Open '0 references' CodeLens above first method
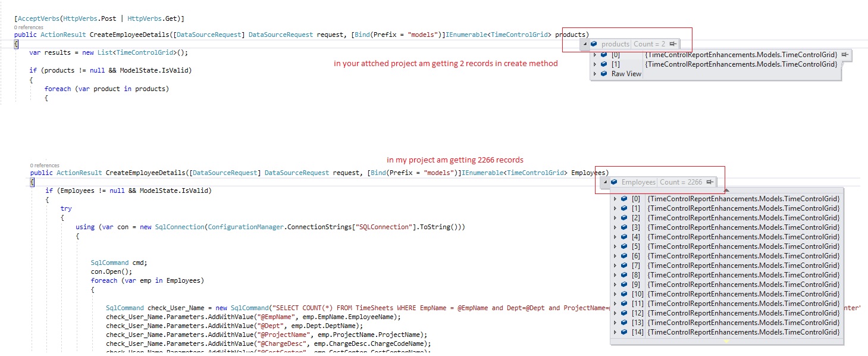The width and height of the screenshot is (868, 356). 28,27
